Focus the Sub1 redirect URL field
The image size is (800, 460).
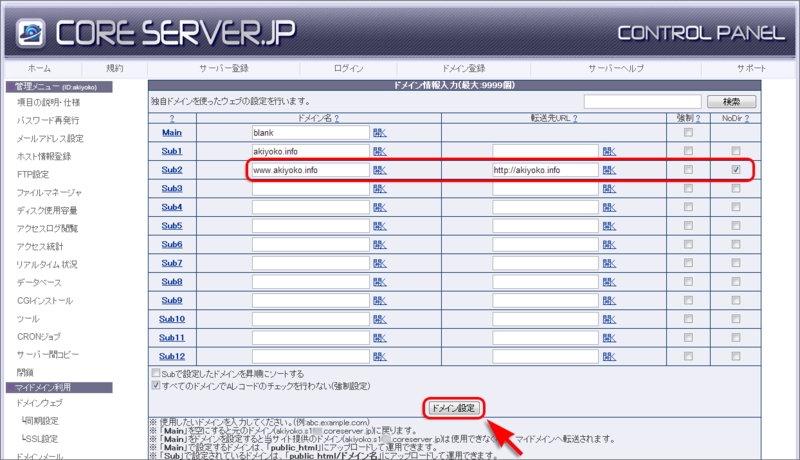[x=545, y=151]
